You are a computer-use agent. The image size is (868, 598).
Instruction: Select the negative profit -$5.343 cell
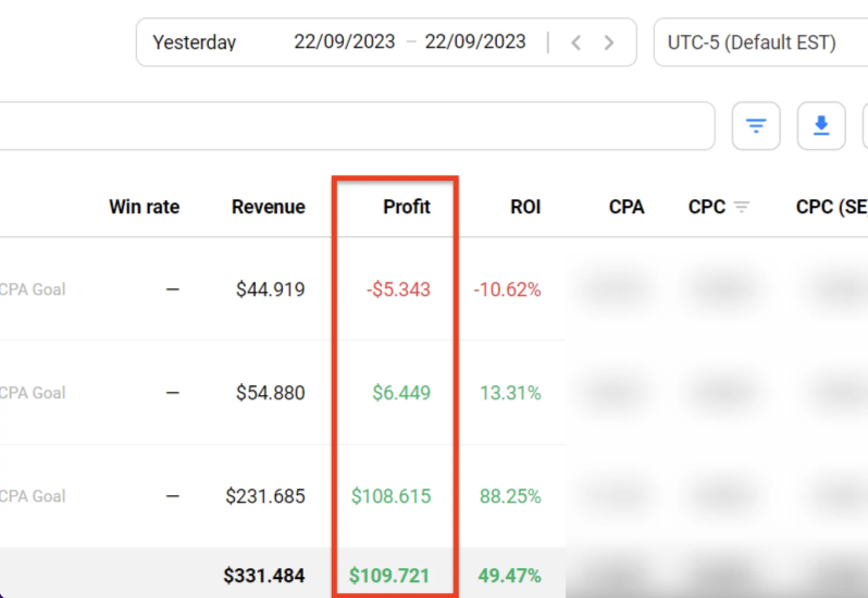pos(399,289)
